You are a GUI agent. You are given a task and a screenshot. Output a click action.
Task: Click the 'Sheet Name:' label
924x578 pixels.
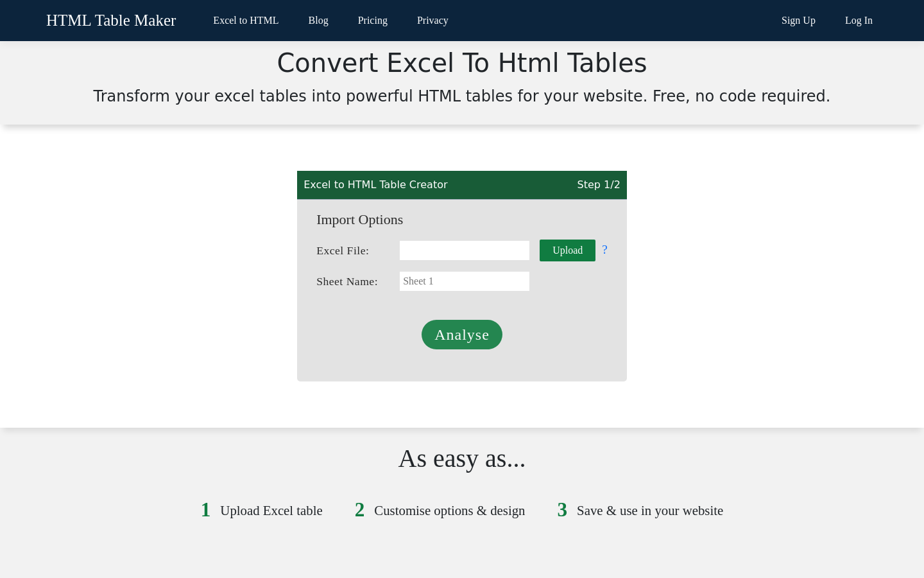(347, 282)
